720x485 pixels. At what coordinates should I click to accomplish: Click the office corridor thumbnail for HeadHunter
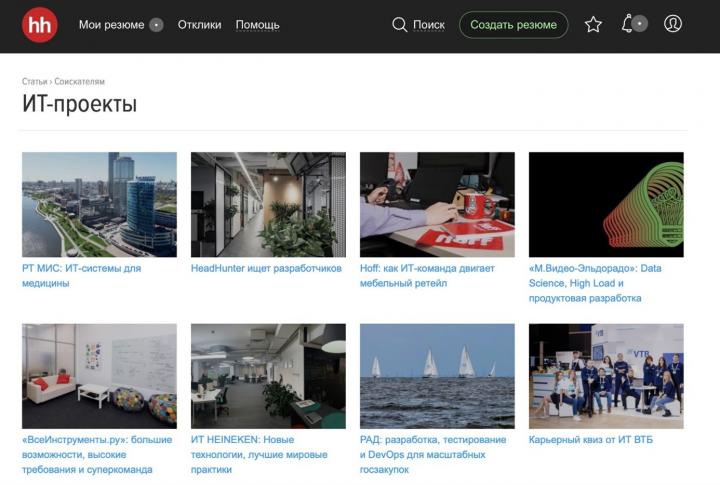(268, 204)
